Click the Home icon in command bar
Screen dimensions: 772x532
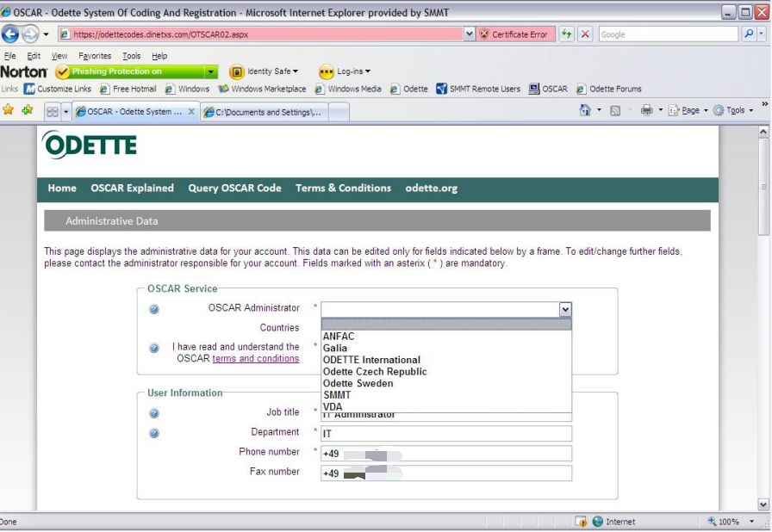tap(586, 110)
